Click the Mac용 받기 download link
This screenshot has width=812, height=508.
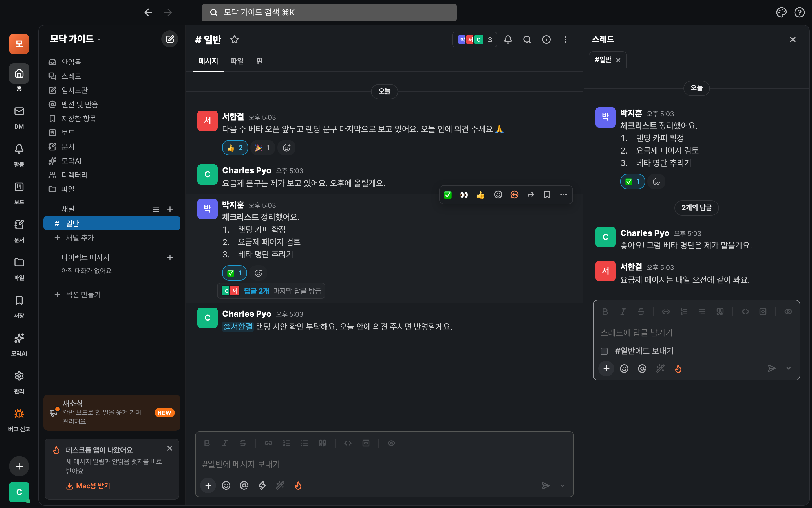88,486
